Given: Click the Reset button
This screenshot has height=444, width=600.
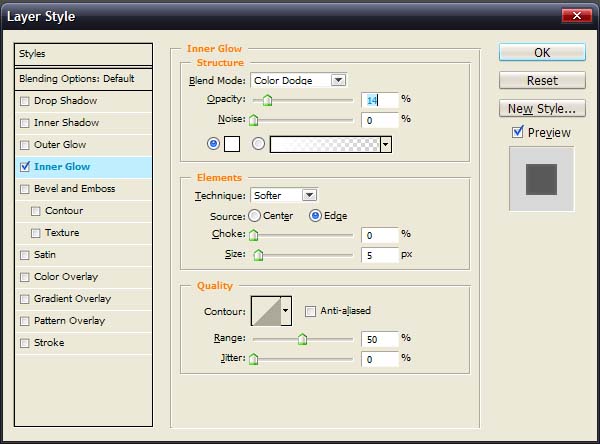Looking at the screenshot, I should pyautogui.click(x=542, y=80).
